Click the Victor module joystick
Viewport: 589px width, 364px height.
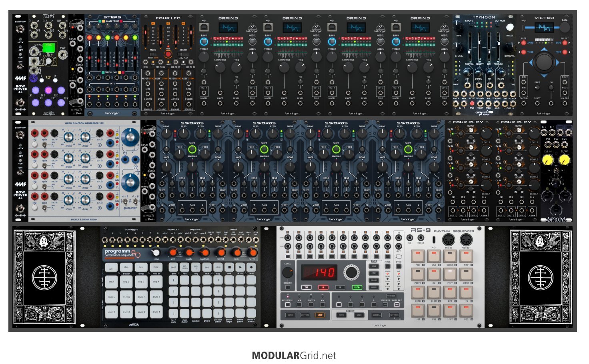pos(543,62)
